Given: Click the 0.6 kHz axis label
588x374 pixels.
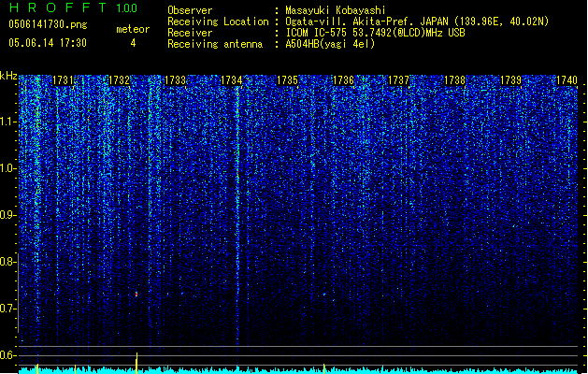Looking at the screenshot, I should 7,355.
